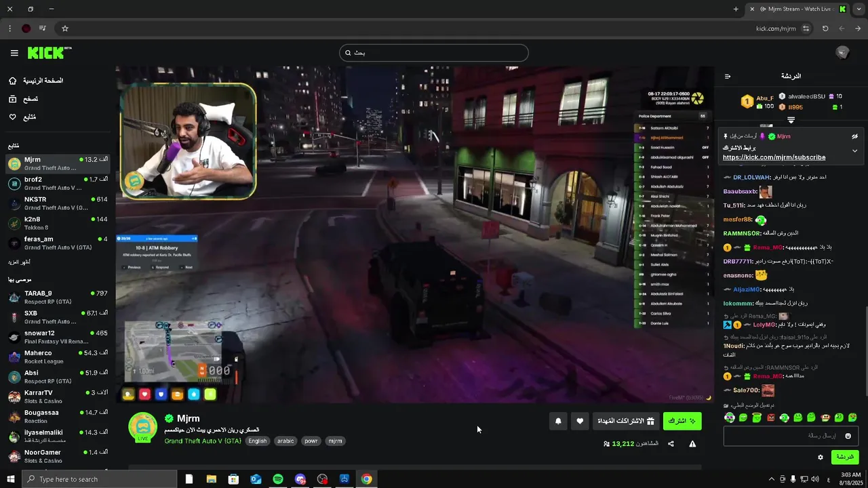
Task: Open Chrome from the taskbar
Action: pyautogui.click(x=366, y=479)
